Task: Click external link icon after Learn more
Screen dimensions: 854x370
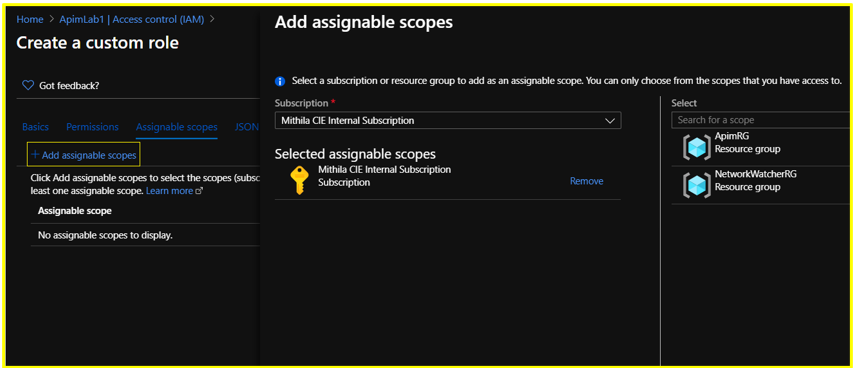Action: click(x=199, y=191)
